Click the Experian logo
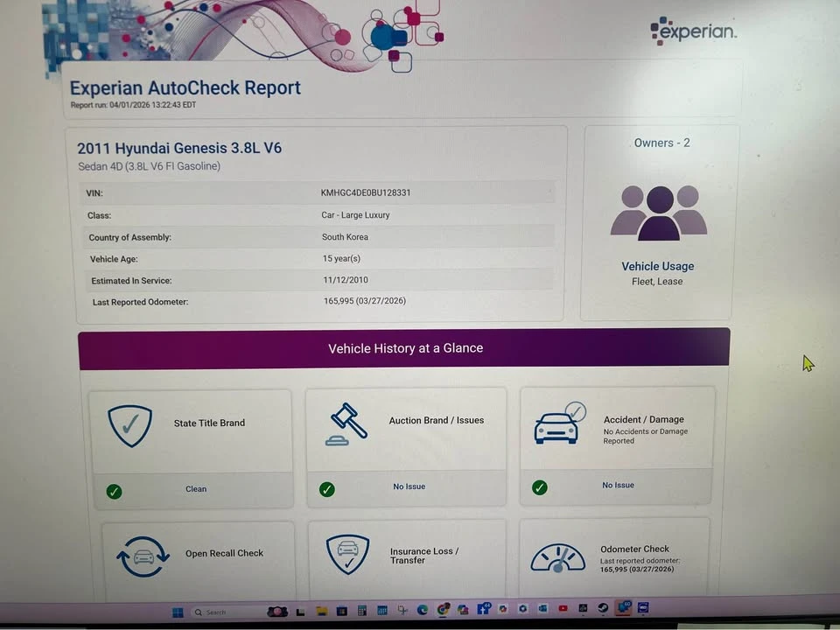This screenshot has width=840, height=630. pos(693,31)
